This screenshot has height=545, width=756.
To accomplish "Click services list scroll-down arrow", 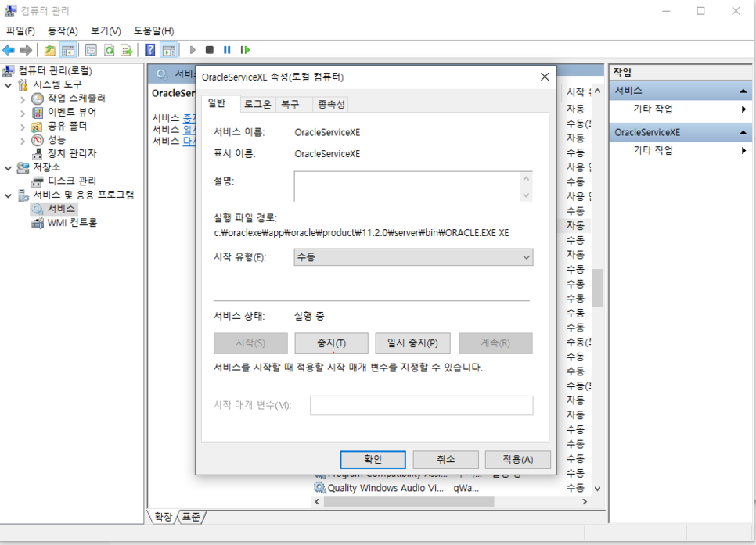I will point(597,489).
